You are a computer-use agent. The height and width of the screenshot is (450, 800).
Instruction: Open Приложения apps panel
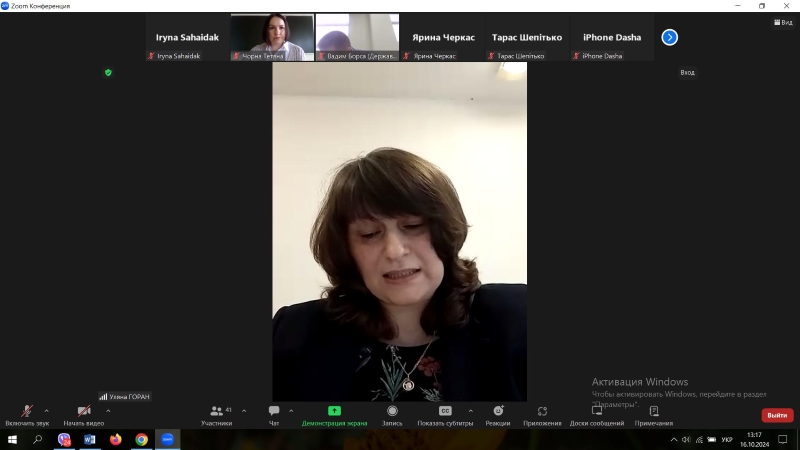[542, 415]
